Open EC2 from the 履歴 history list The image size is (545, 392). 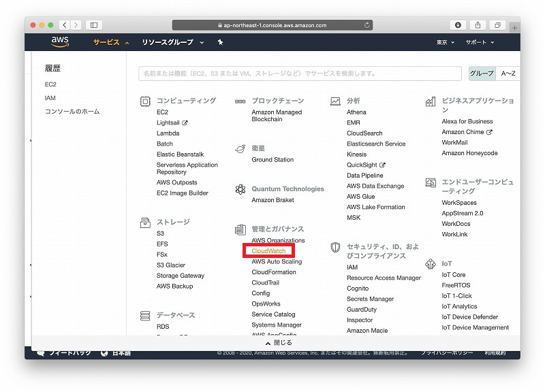50,84
